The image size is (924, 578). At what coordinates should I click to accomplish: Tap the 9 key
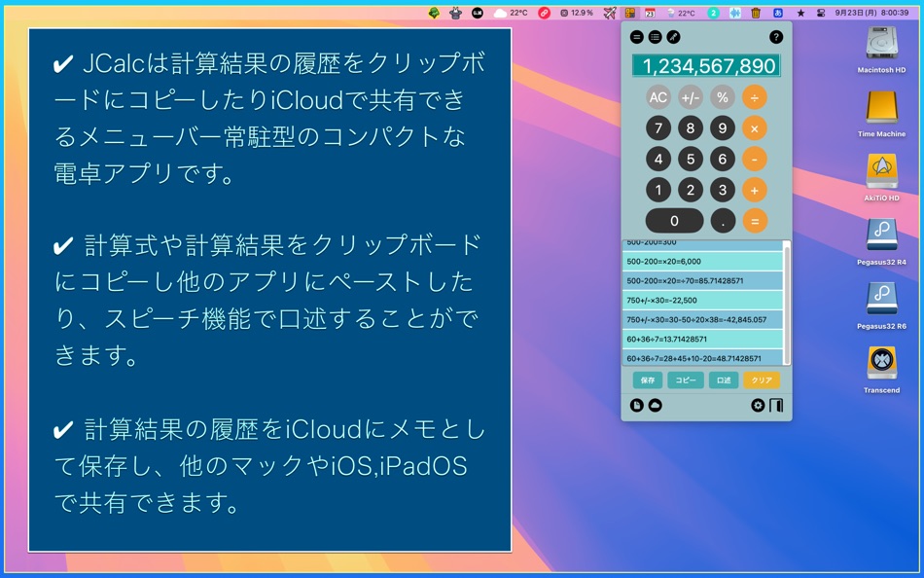point(723,128)
